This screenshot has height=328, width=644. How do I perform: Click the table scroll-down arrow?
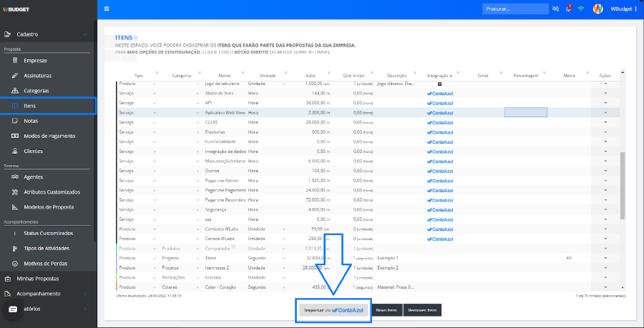[623, 288]
